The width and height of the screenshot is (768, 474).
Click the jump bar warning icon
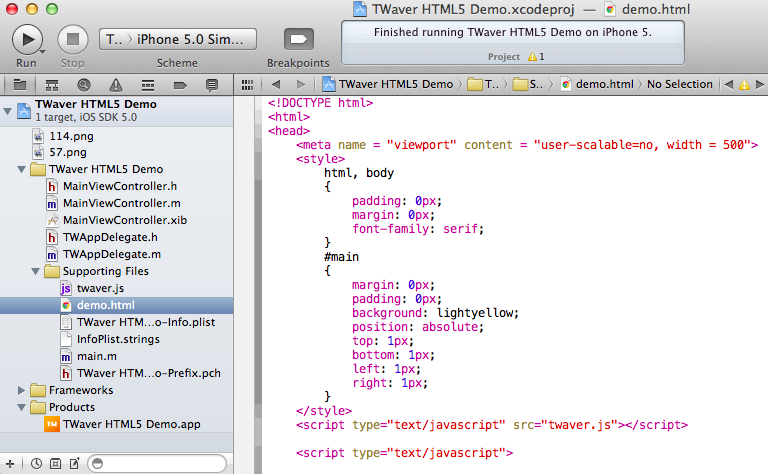(x=744, y=85)
